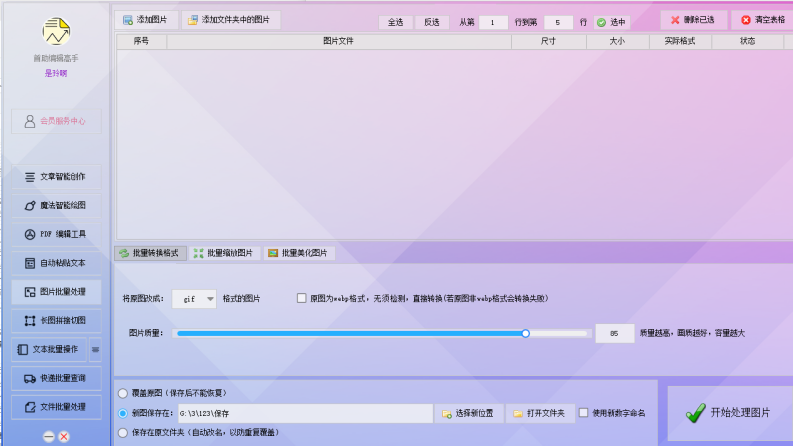Click 添加图片 to add images
This screenshot has width=793, height=447.
(146, 20)
